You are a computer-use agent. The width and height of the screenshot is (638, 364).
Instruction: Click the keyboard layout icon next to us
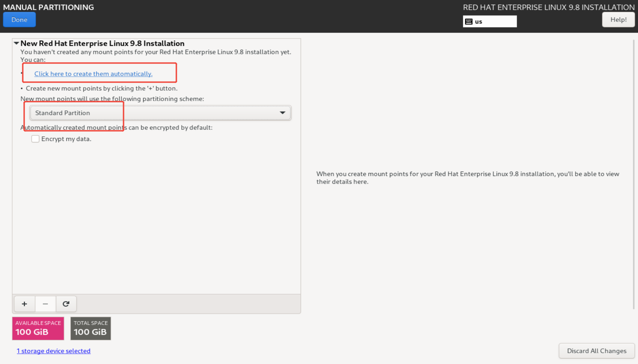tap(469, 22)
